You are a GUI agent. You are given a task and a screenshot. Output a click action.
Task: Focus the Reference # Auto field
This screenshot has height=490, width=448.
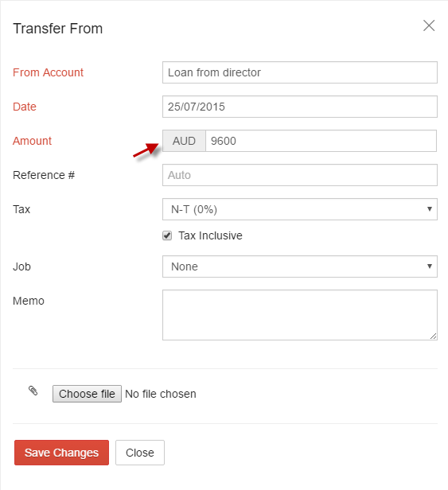(x=300, y=175)
